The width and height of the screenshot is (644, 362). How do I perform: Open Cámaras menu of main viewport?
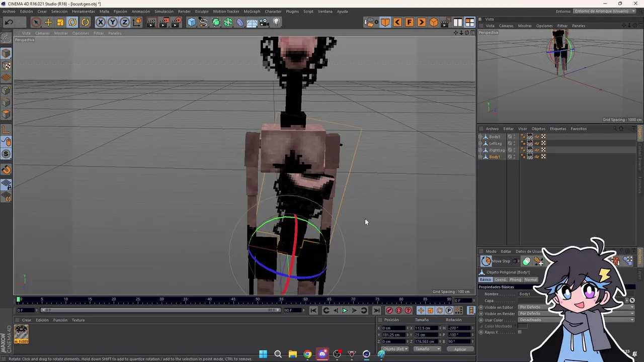point(42,33)
